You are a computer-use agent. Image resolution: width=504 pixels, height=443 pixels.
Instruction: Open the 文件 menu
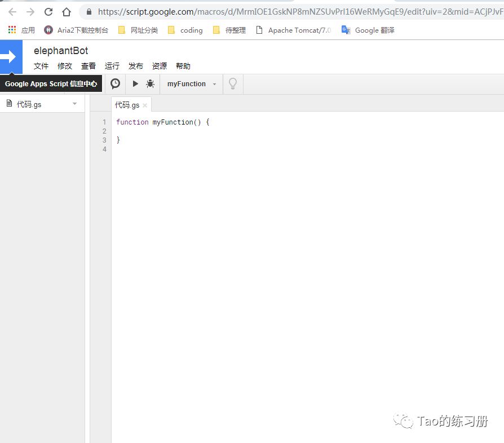41,66
